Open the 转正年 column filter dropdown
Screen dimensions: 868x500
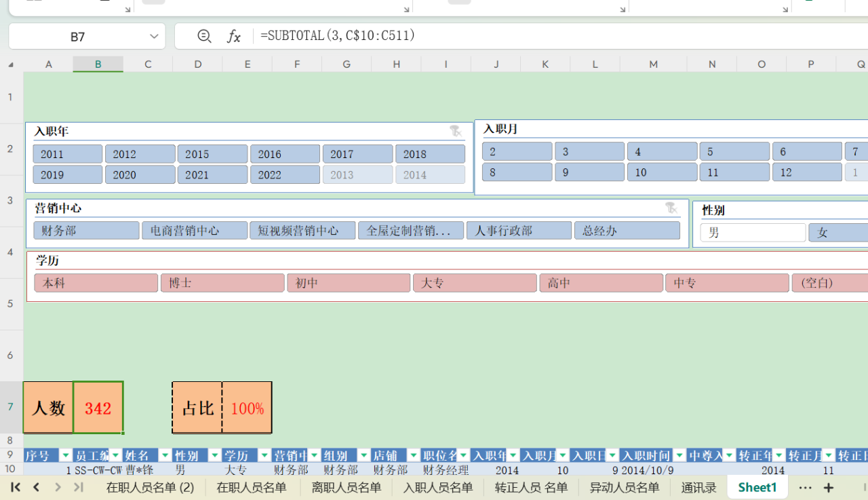tap(778, 455)
